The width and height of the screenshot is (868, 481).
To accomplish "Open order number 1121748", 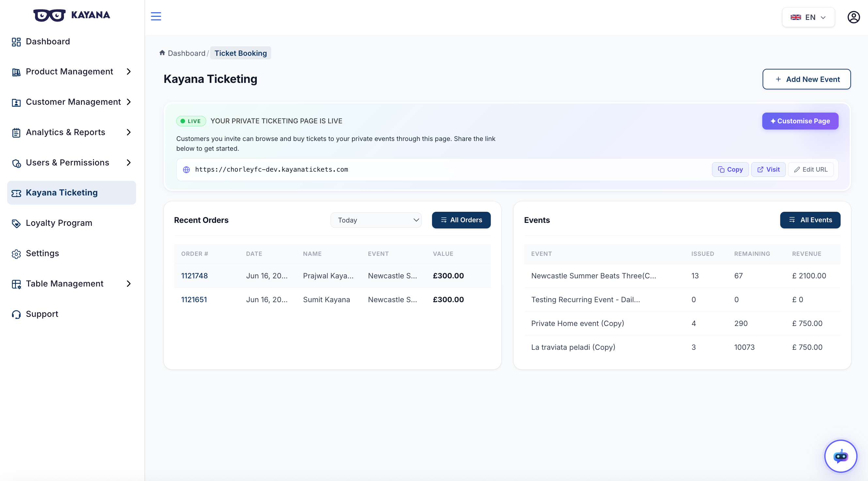I will pos(194,276).
